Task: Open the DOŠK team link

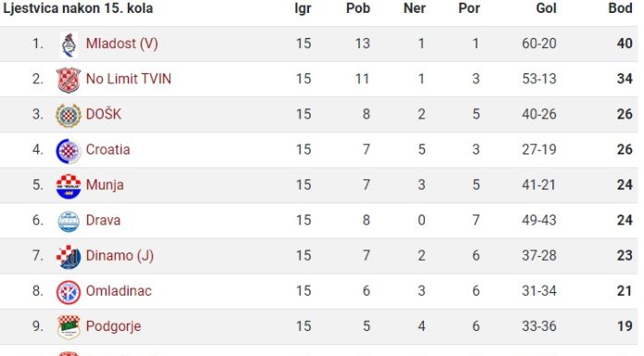Action: [104, 114]
